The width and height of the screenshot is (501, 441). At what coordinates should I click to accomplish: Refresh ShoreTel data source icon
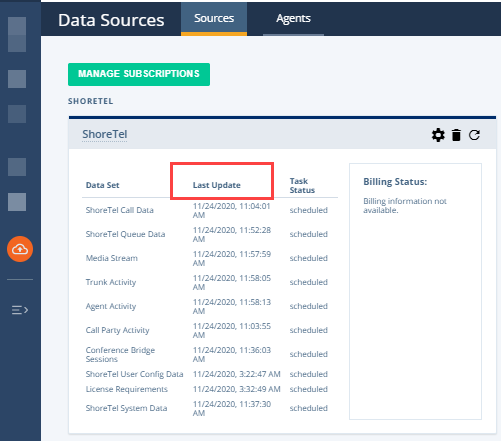pos(474,135)
